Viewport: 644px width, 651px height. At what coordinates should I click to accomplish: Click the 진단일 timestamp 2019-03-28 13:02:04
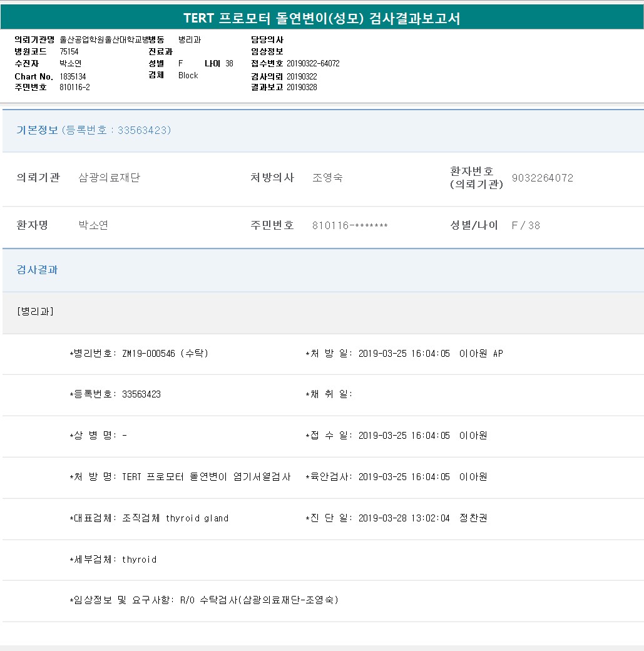click(404, 518)
